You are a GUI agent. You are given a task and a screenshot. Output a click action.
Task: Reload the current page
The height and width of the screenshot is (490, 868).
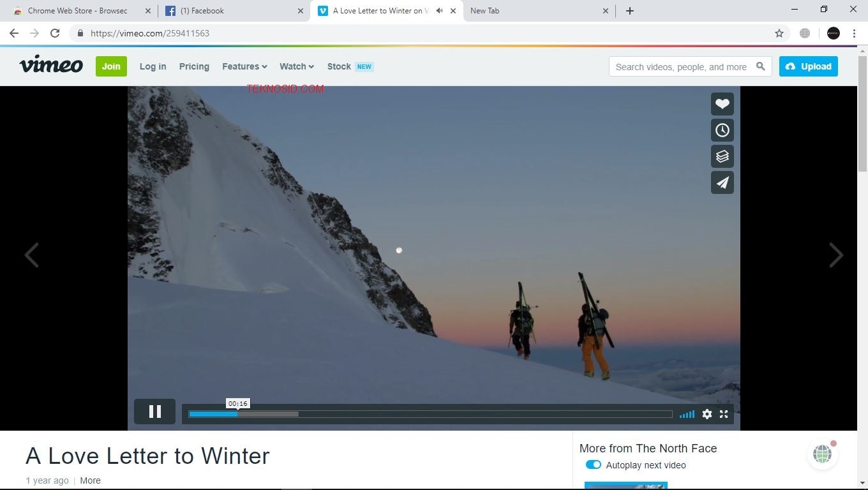tap(55, 33)
